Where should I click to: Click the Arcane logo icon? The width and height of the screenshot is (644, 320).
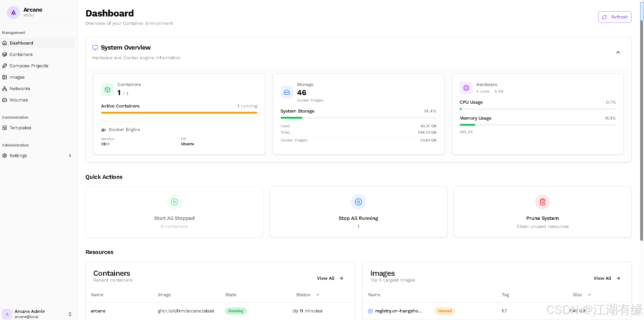[13, 13]
